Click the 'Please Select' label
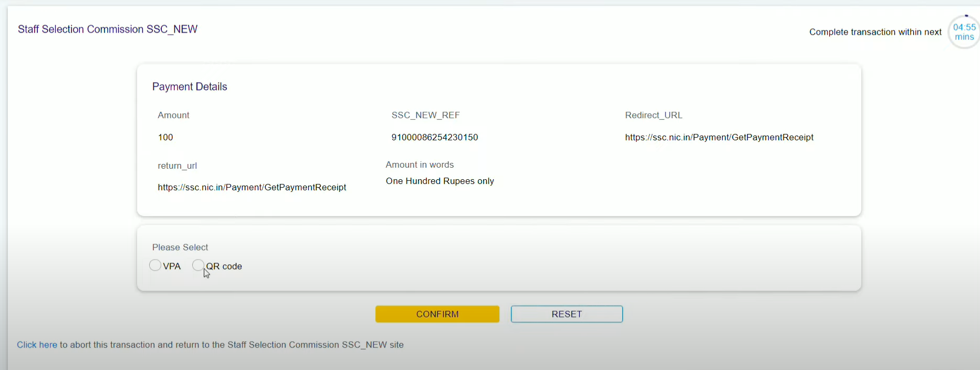Image resolution: width=980 pixels, height=370 pixels. [180, 247]
